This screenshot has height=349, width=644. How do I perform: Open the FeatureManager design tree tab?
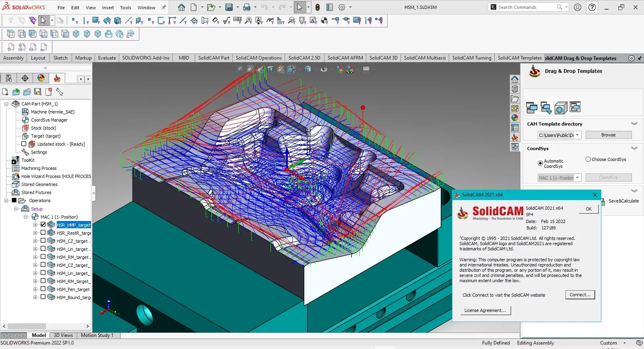point(9,78)
